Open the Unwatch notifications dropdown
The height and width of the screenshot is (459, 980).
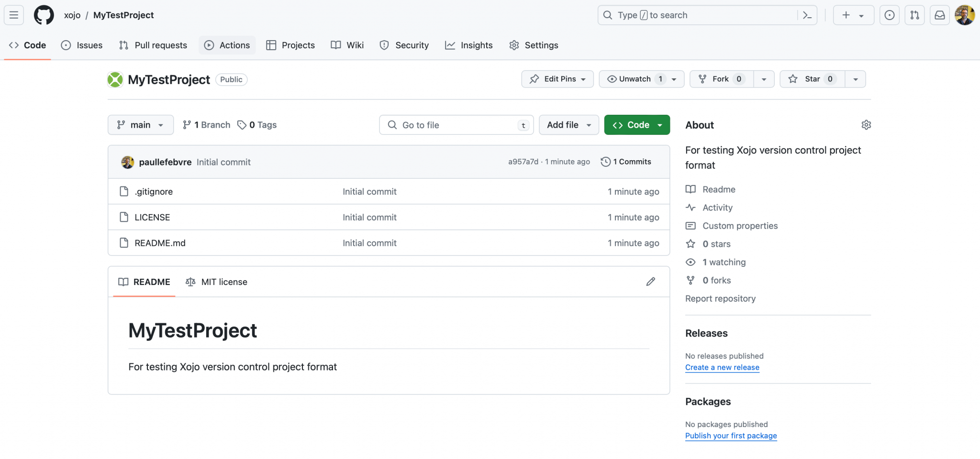(642, 79)
